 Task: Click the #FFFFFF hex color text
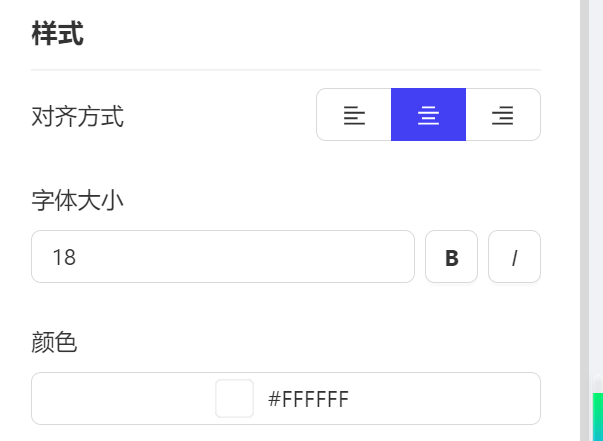(x=308, y=399)
